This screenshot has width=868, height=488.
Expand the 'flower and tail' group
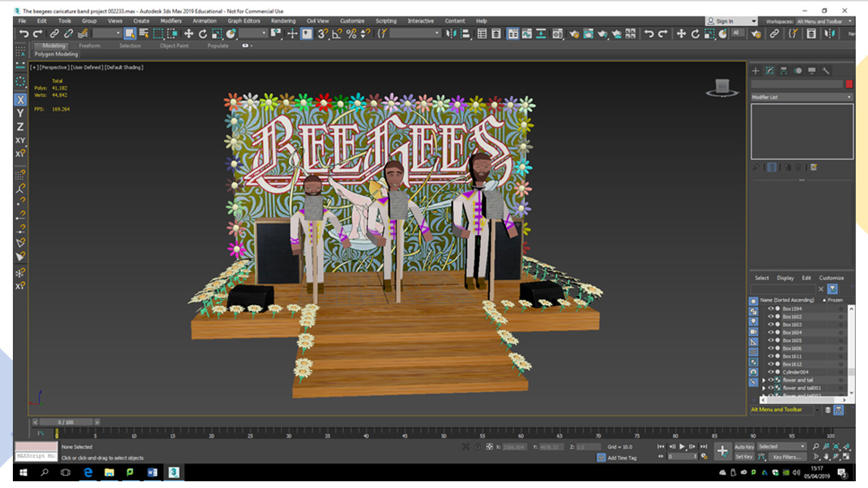coord(764,381)
